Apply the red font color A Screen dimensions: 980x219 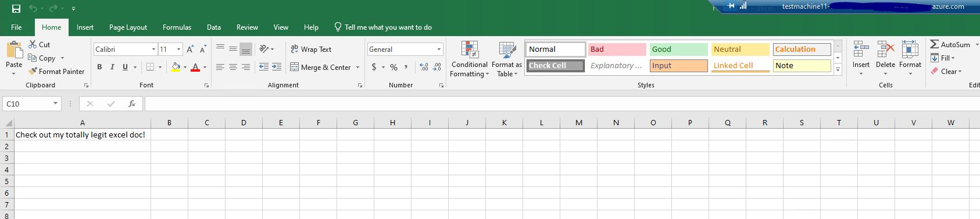195,67
